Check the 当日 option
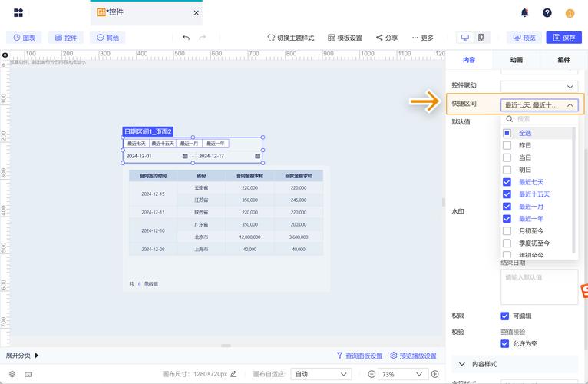 pyautogui.click(x=507, y=157)
